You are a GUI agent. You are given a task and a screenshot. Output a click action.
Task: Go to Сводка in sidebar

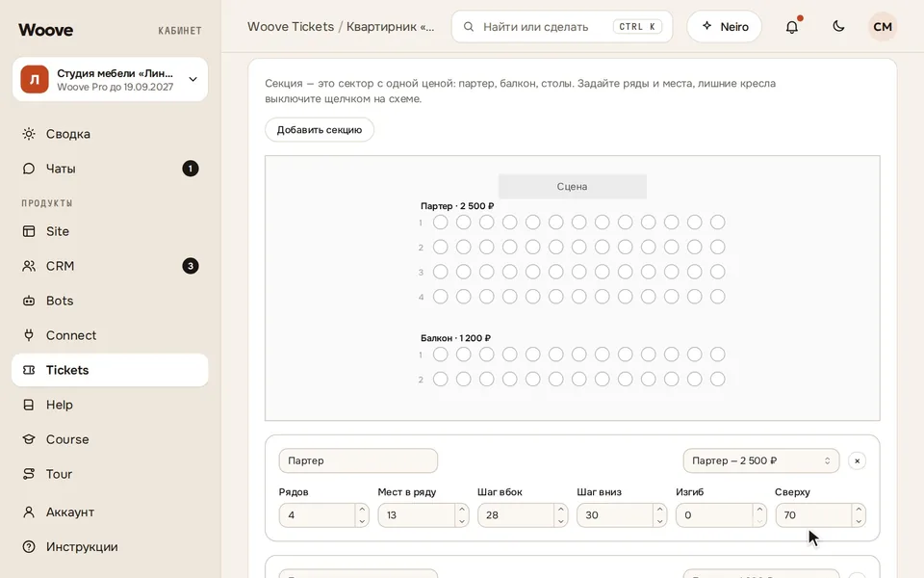pyautogui.click(x=110, y=134)
